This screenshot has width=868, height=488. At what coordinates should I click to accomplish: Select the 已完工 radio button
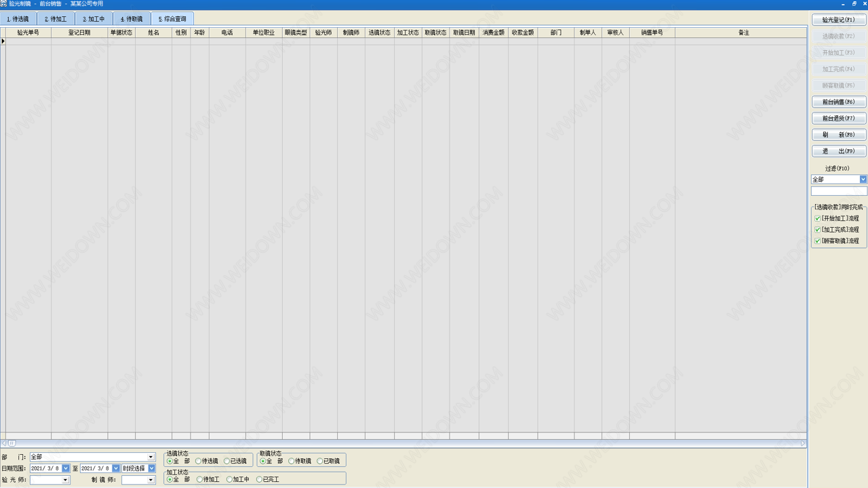click(x=260, y=480)
